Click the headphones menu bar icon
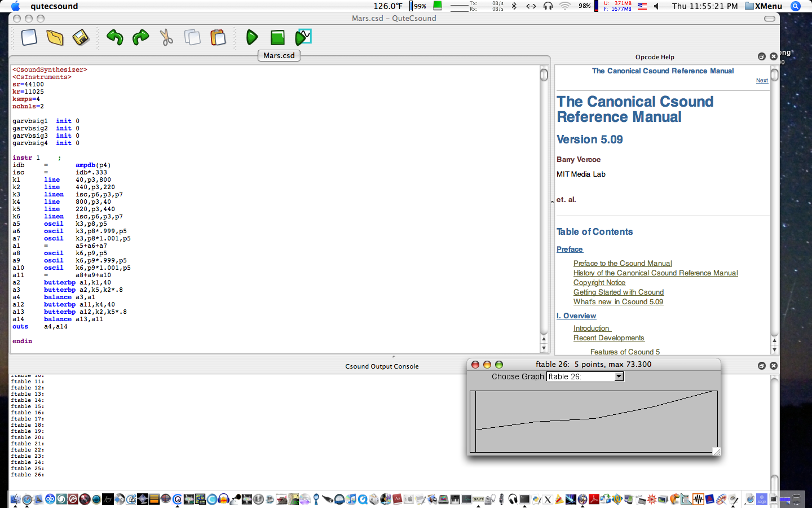 (x=548, y=6)
